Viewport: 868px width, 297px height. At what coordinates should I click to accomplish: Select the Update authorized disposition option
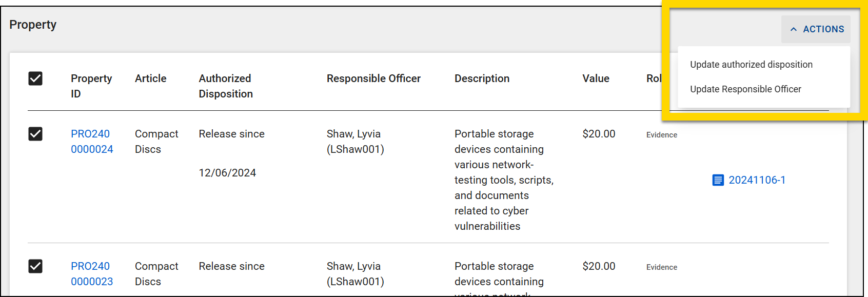752,64
